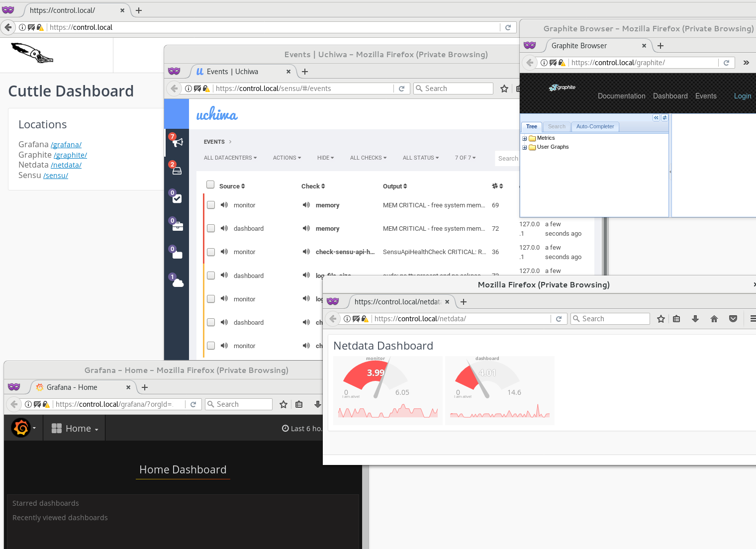
Task: Reload the control.local main page
Action: coord(508,27)
